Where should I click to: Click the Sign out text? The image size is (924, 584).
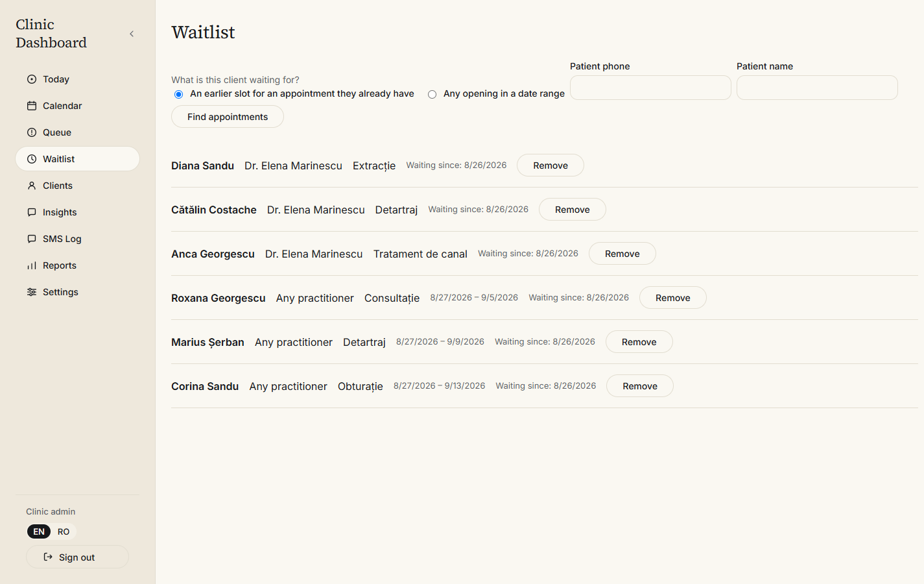(x=77, y=557)
